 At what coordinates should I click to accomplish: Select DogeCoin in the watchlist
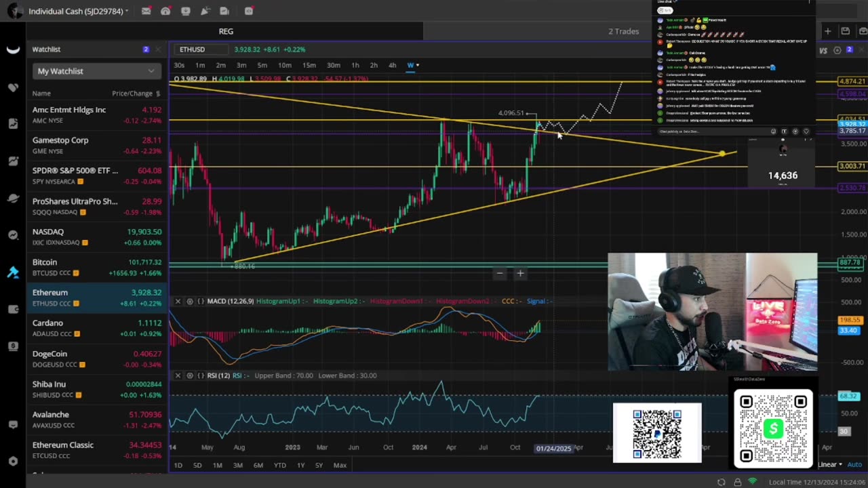click(x=96, y=359)
